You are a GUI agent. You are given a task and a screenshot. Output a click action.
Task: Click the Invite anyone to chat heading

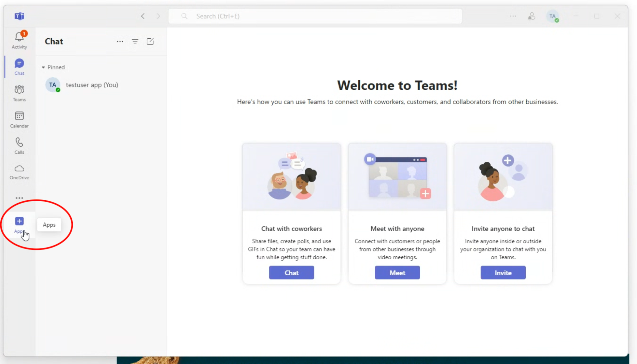pyautogui.click(x=503, y=228)
